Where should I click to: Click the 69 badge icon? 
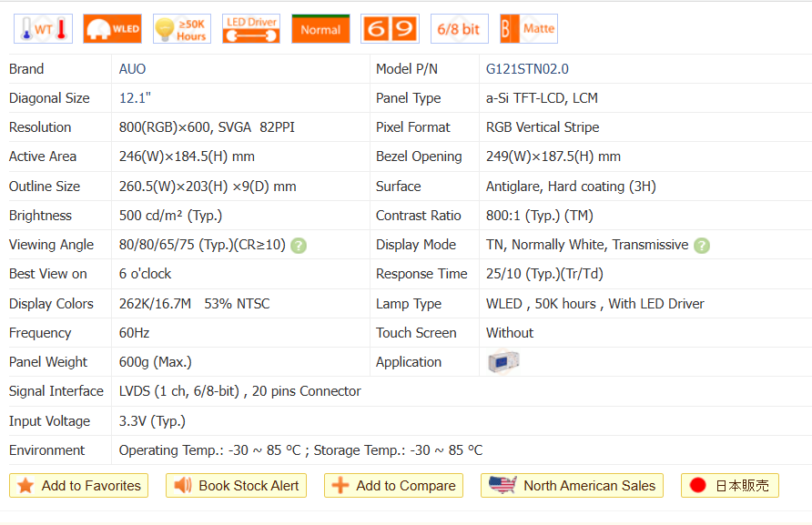(x=390, y=29)
